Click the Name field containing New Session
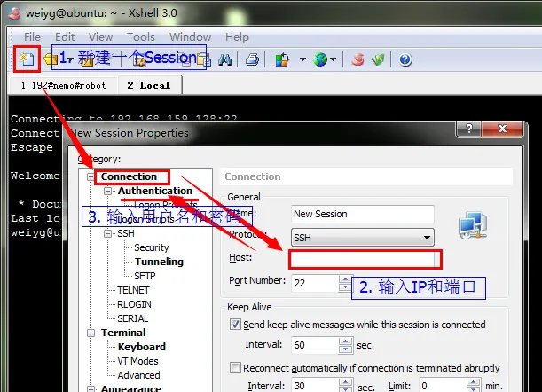Screen dimensions: 542x392 (363, 214)
